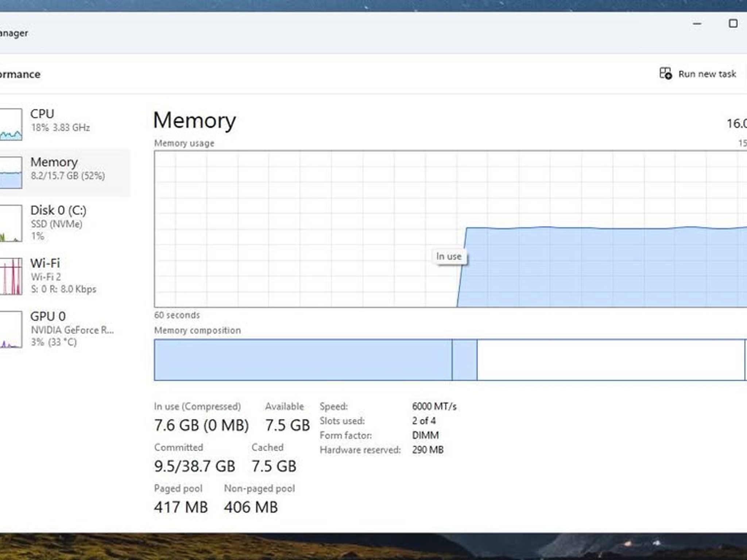747x560 pixels.
Task: Click the Modified segment of memory composition bar
Action: tap(465, 360)
